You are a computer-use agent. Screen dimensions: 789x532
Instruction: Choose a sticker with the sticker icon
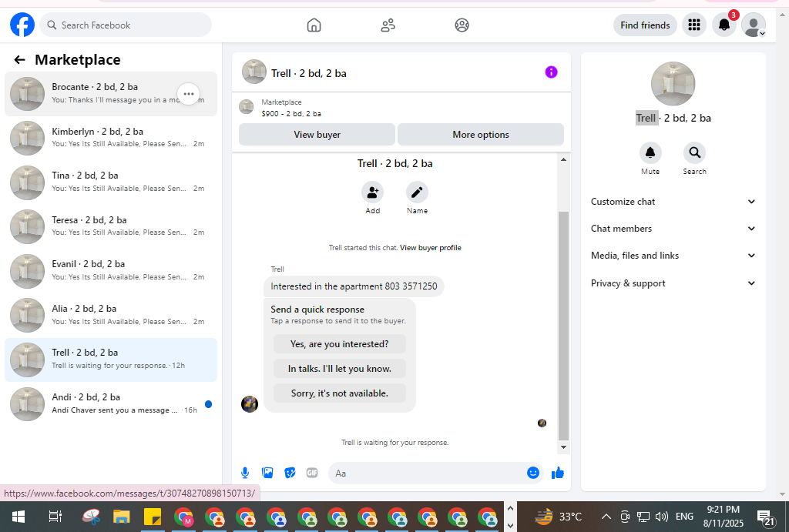(290, 473)
